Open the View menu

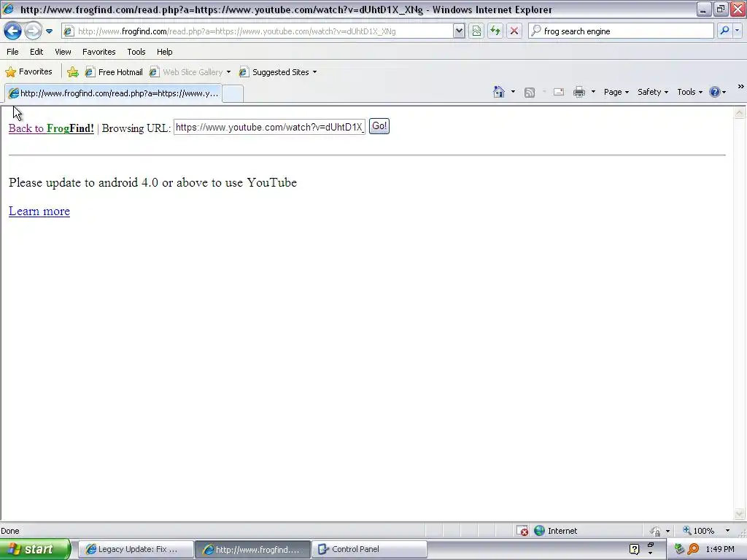click(63, 52)
